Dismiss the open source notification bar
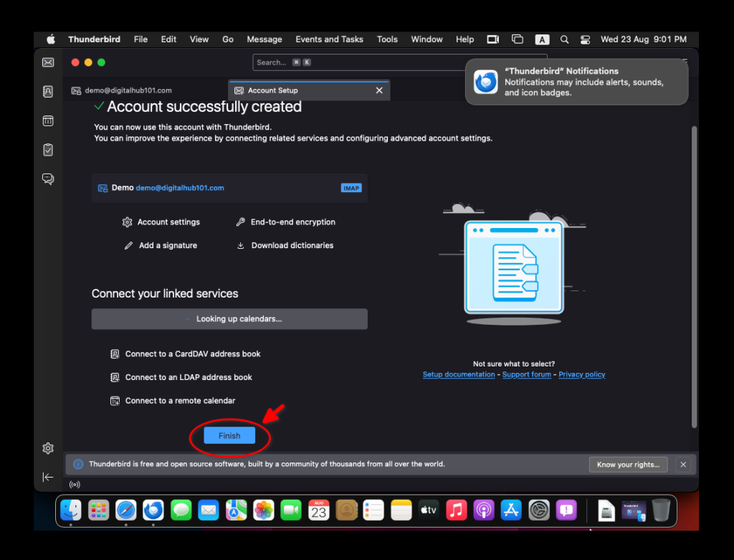The height and width of the screenshot is (560, 734). coord(683,465)
